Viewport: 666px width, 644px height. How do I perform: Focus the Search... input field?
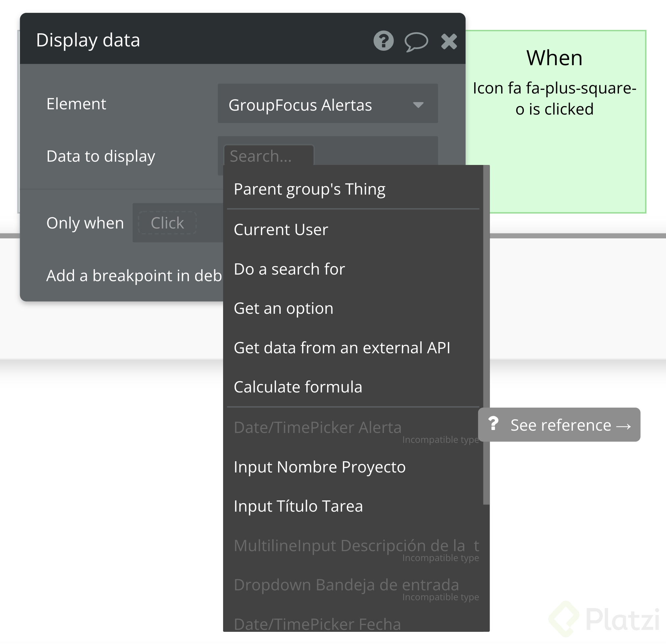click(269, 156)
